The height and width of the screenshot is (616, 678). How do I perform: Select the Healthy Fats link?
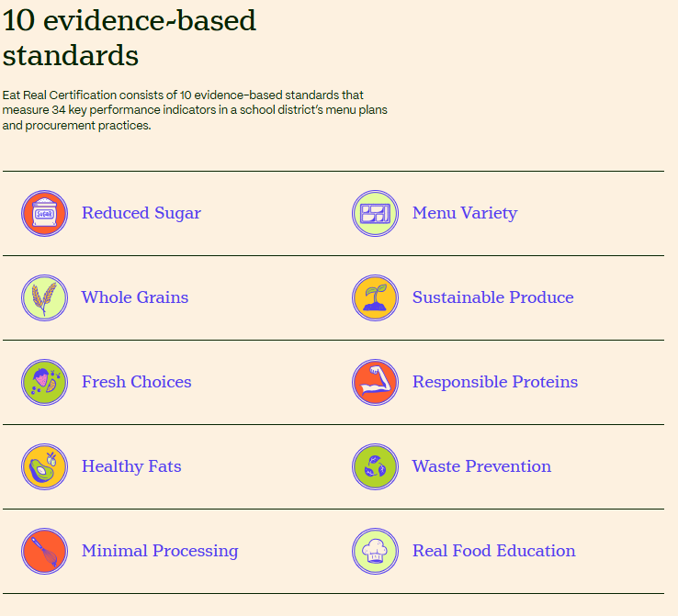point(131,466)
